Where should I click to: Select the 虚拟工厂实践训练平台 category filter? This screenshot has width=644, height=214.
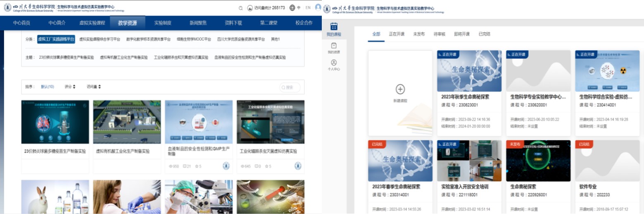[56, 39]
